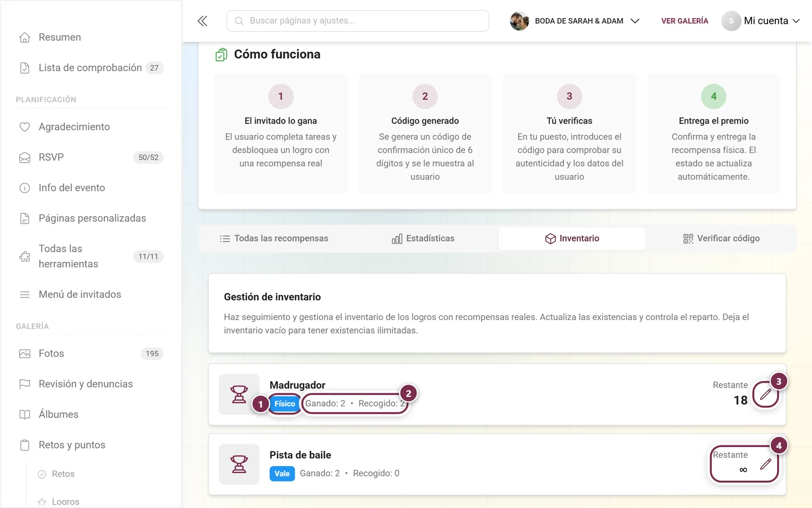Switch to Todas las recompensas tab
The height and width of the screenshot is (508, 812).
click(273, 239)
